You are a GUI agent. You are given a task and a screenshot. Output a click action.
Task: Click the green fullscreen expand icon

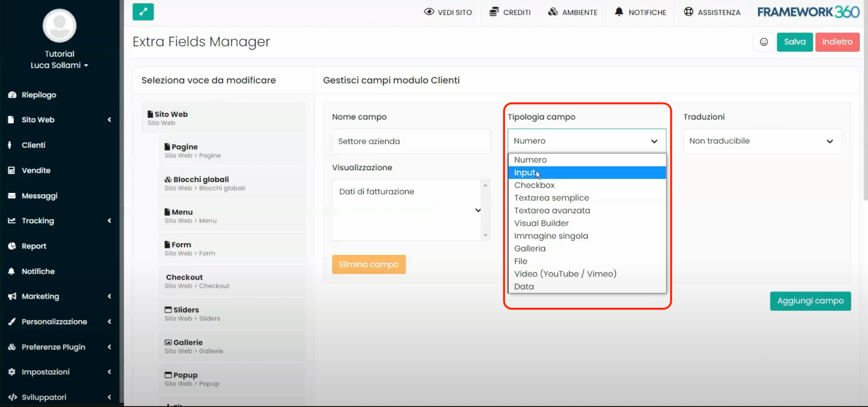click(x=143, y=12)
